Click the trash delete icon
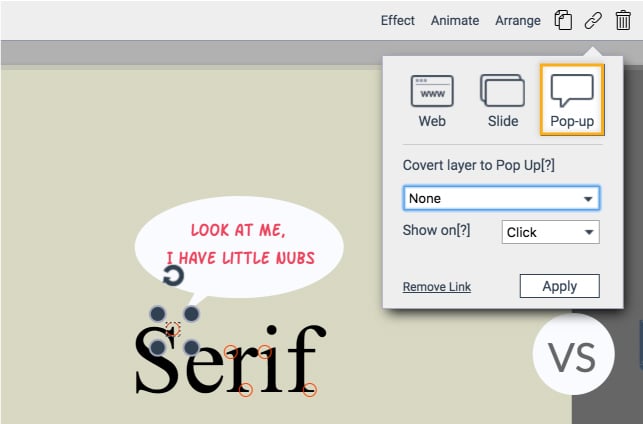 tap(623, 20)
